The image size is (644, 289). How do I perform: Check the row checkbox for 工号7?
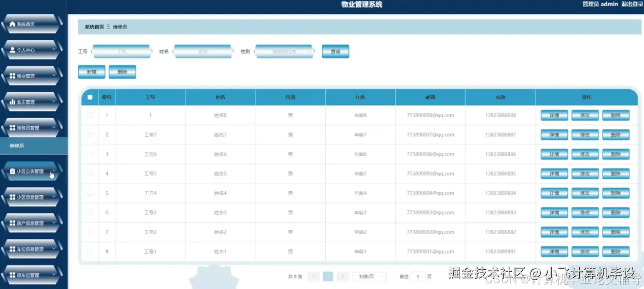point(90,135)
